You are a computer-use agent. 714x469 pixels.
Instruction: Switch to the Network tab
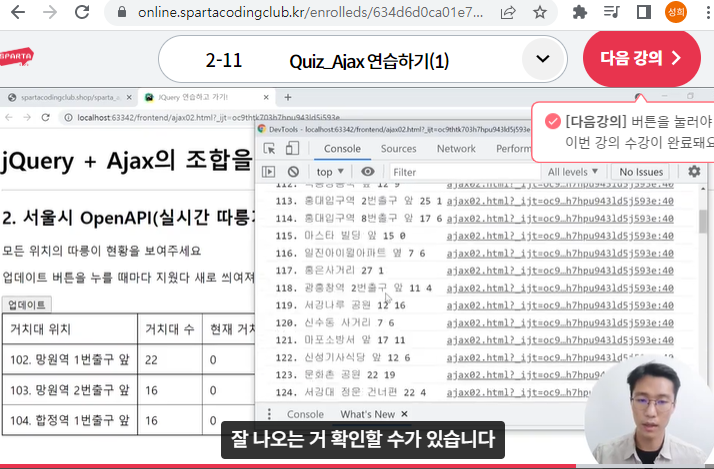pyautogui.click(x=456, y=149)
